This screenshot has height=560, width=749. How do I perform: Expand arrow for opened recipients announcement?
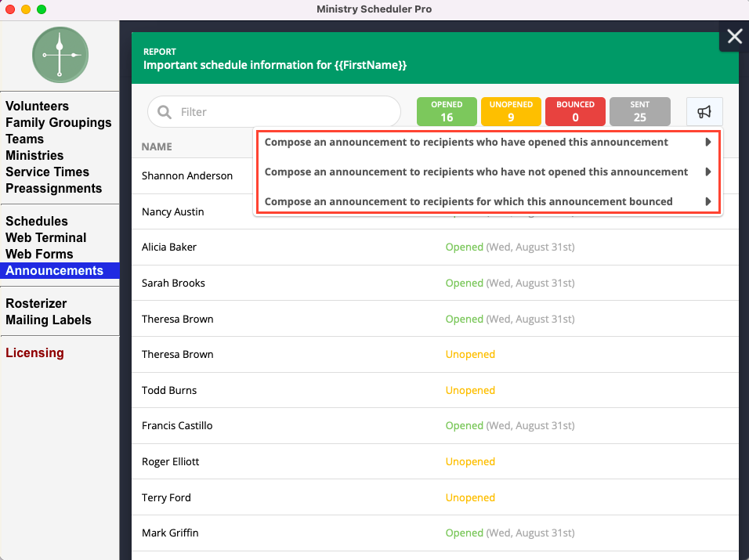click(708, 143)
